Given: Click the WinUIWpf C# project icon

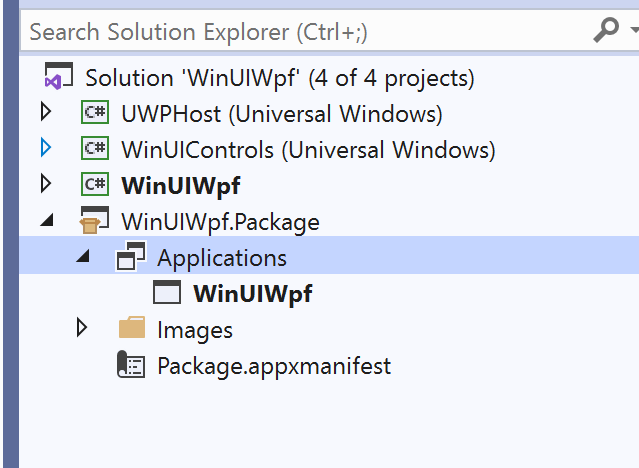Looking at the screenshot, I should pos(95,185).
